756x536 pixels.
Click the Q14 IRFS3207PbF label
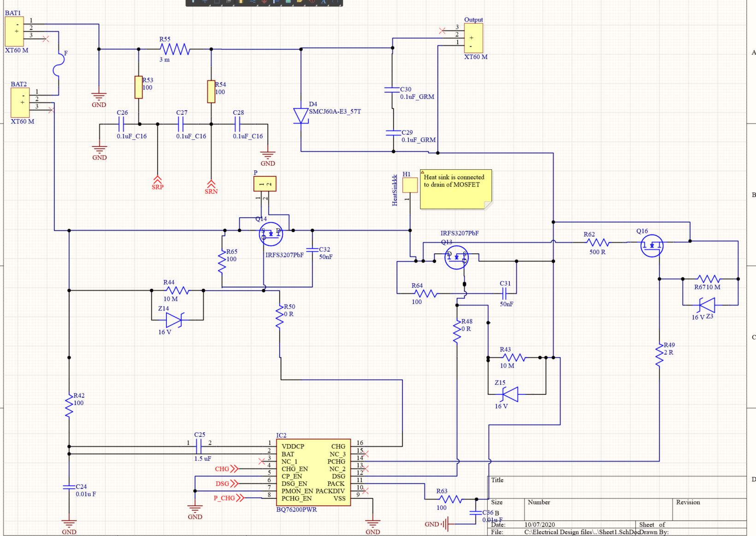tap(284, 255)
